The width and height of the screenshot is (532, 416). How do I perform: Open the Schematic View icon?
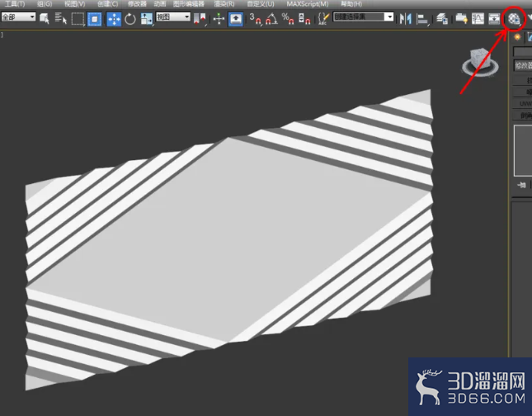click(494, 19)
